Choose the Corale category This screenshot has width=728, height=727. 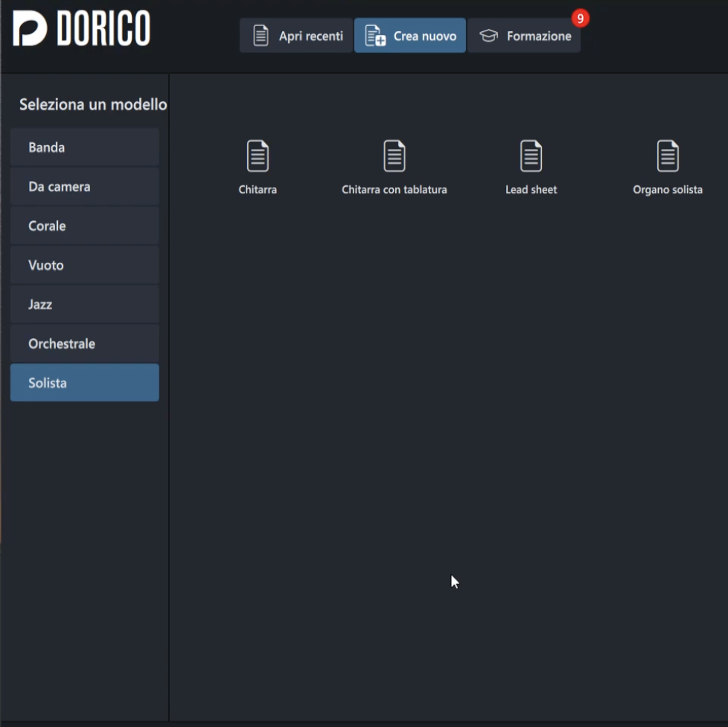click(85, 226)
